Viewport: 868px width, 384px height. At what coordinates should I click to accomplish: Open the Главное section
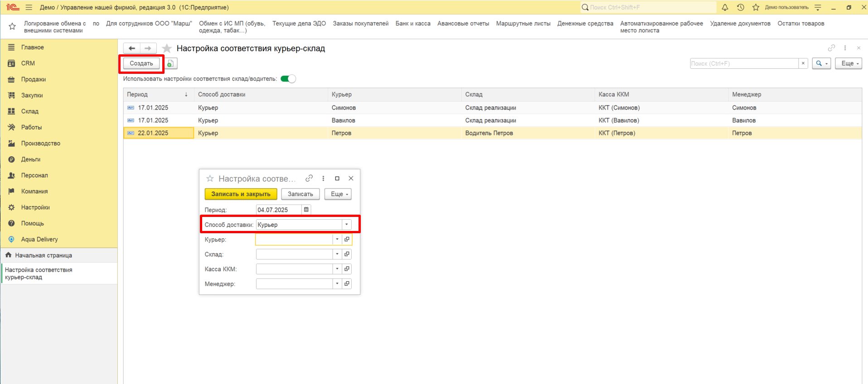pyautogui.click(x=33, y=47)
